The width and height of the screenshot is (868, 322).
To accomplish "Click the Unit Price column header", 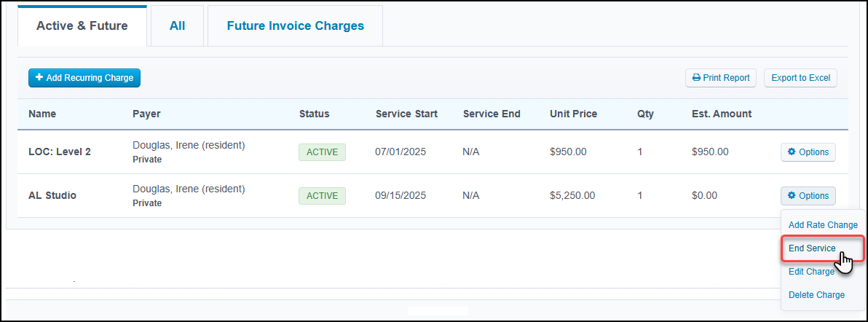I will tap(574, 114).
